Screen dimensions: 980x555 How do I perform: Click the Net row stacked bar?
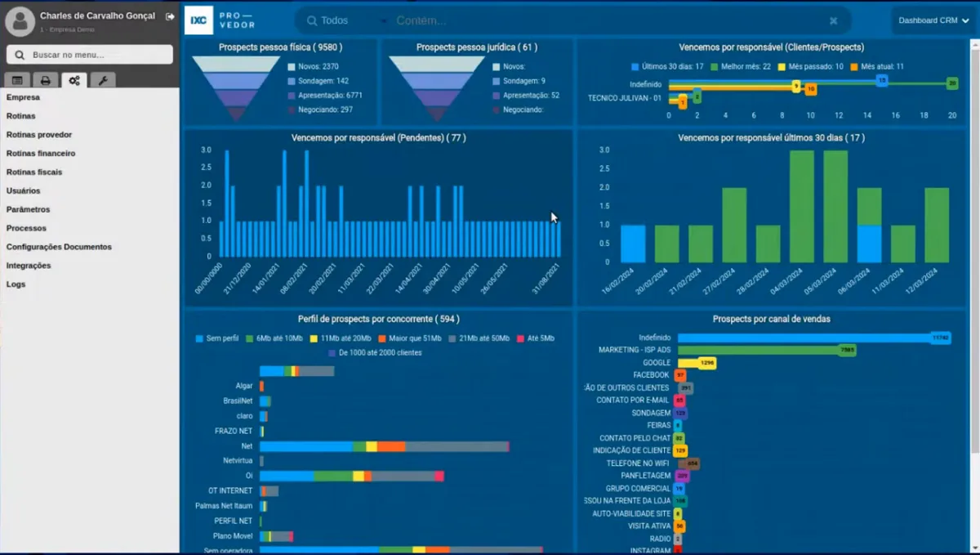coord(385,446)
